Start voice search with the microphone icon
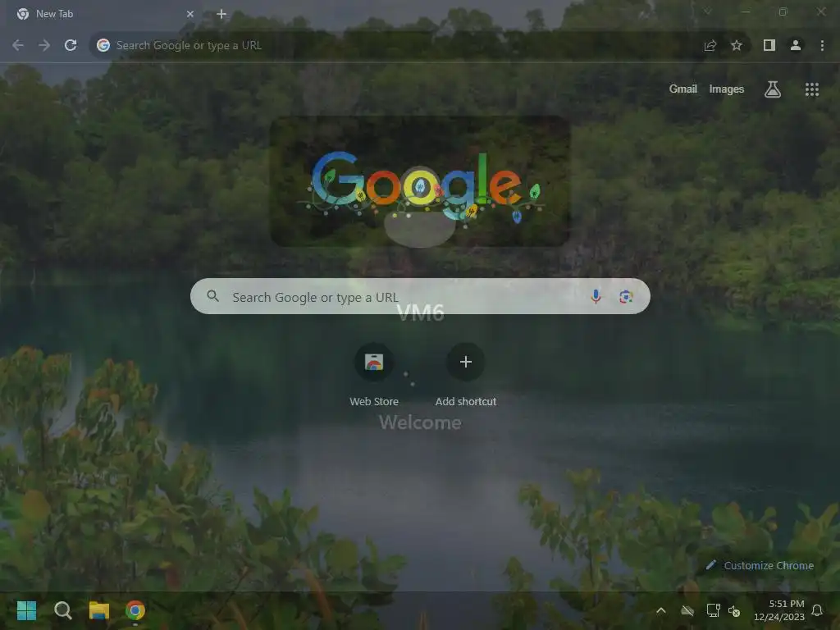The width and height of the screenshot is (840, 630). pyautogui.click(x=596, y=296)
